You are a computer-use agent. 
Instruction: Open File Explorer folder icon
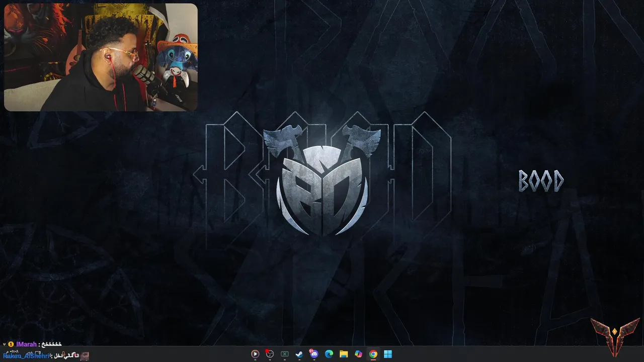(344, 354)
